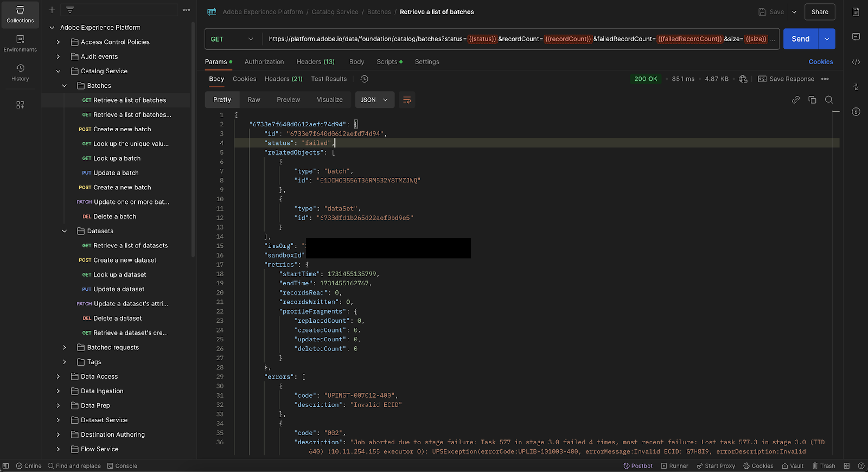The height and width of the screenshot is (472, 868).
Task: Expand the Batched requests folder
Action: 65,348
